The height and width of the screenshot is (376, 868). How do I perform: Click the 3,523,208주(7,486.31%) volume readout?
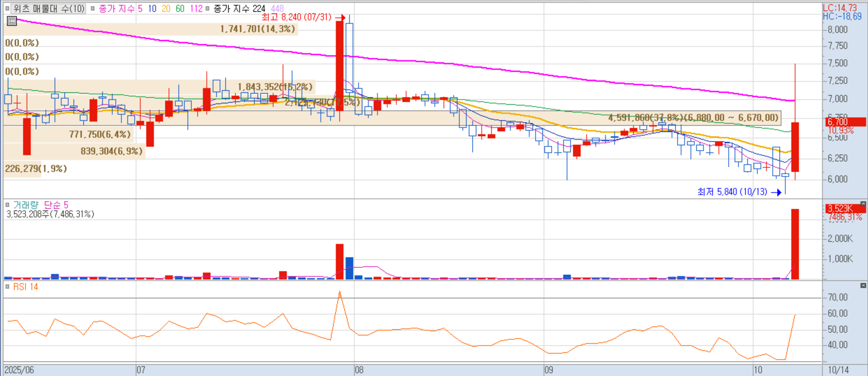point(50,214)
